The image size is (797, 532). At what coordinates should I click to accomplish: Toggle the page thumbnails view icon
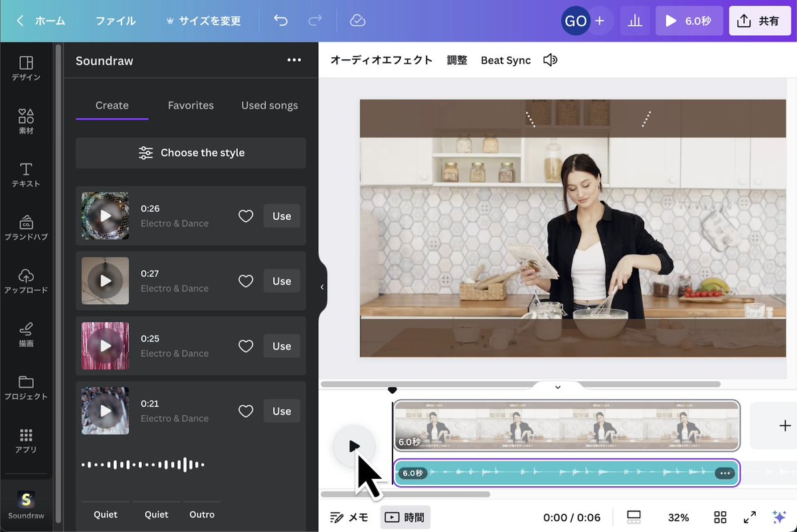click(x=634, y=517)
